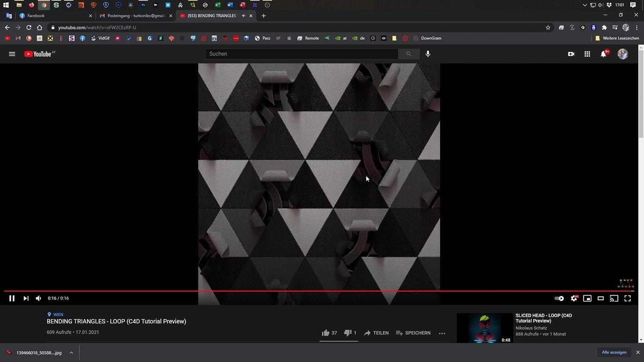Open the Chrome three-dot menu

637,27
